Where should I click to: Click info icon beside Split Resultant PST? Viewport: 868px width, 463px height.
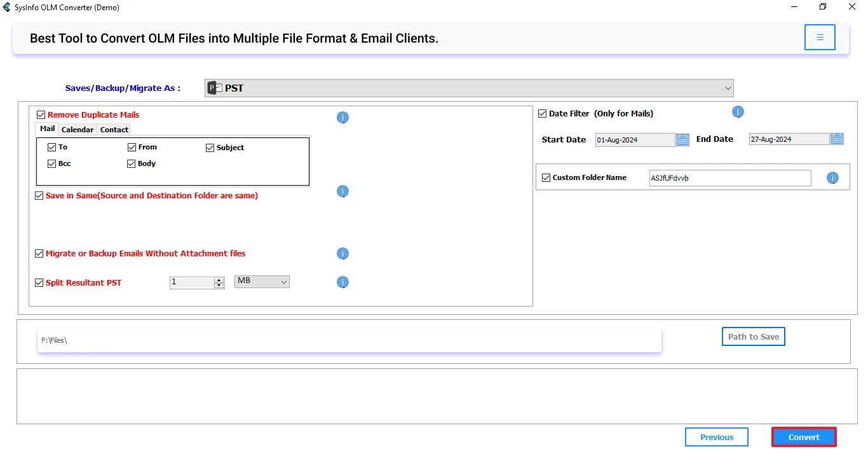click(342, 282)
